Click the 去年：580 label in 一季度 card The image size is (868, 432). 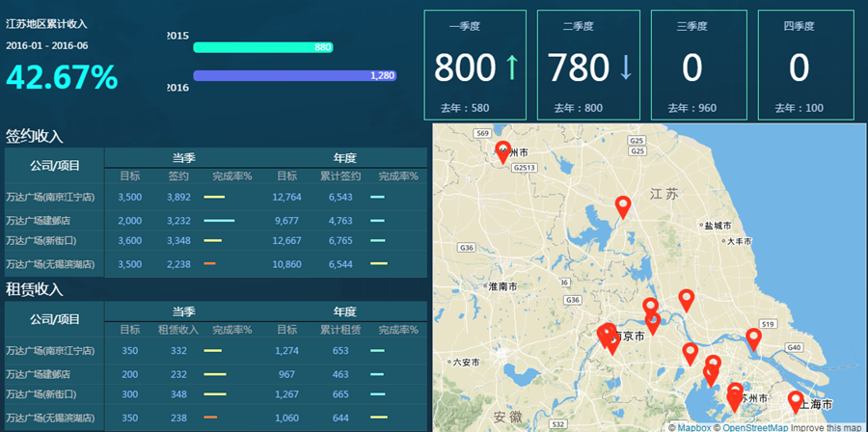pyautogui.click(x=465, y=108)
